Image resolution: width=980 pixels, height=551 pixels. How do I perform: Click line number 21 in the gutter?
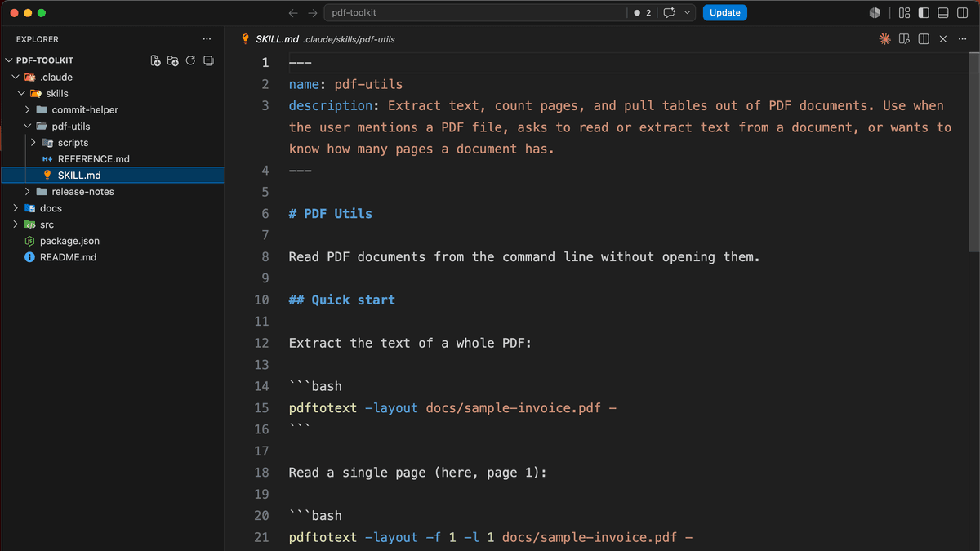(261, 537)
